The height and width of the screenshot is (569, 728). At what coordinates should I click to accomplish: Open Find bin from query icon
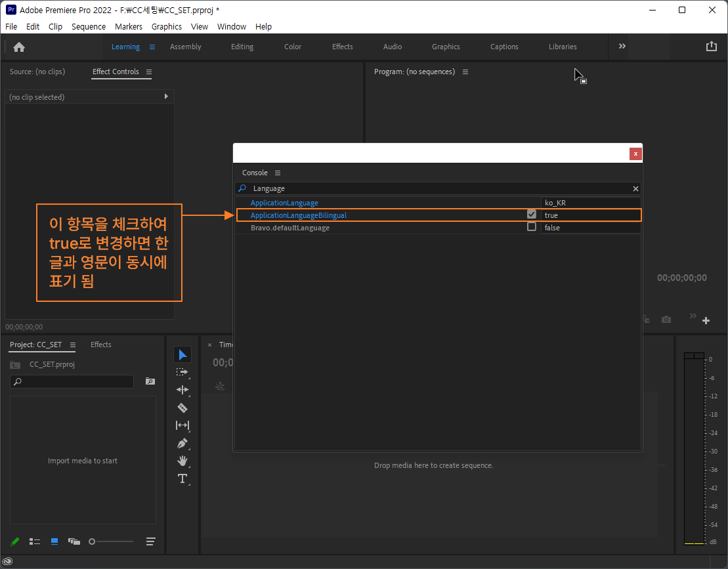point(150,381)
